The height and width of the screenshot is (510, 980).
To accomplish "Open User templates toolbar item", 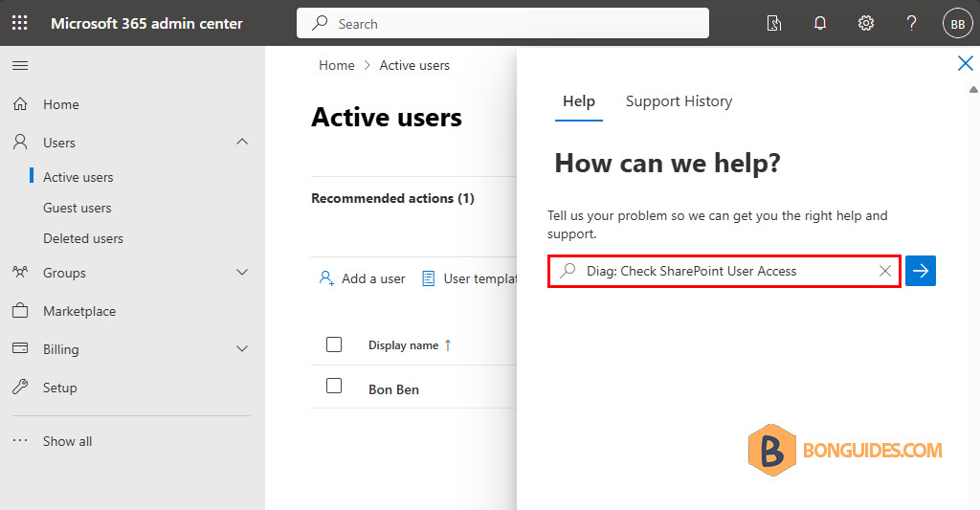I will pyautogui.click(x=470, y=278).
